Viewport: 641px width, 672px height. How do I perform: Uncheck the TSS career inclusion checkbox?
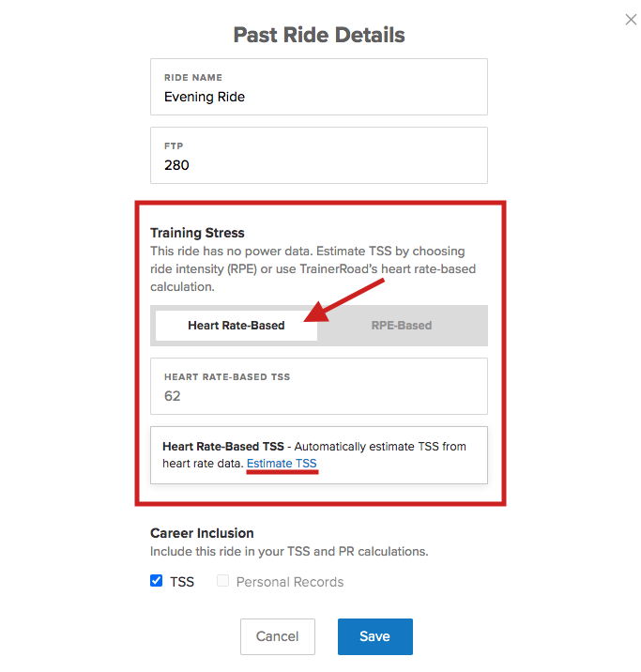(x=157, y=581)
